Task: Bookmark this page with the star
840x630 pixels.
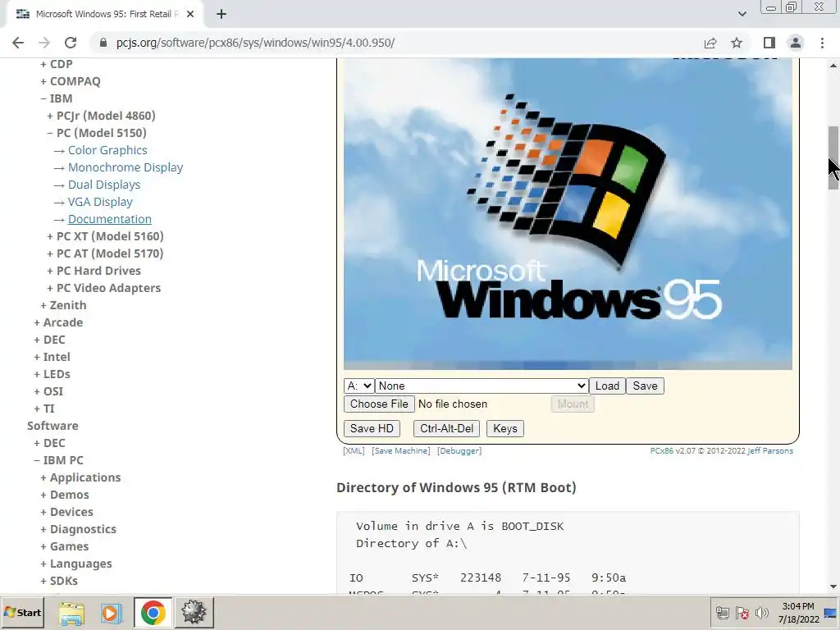Action: pyautogui.click(x=737, y=43)
